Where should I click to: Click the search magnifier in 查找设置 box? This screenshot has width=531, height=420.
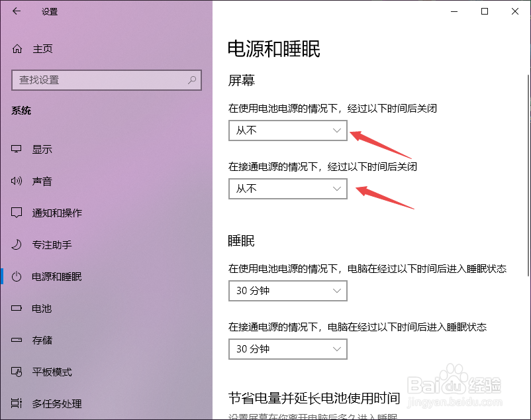[x=191, y=79]
